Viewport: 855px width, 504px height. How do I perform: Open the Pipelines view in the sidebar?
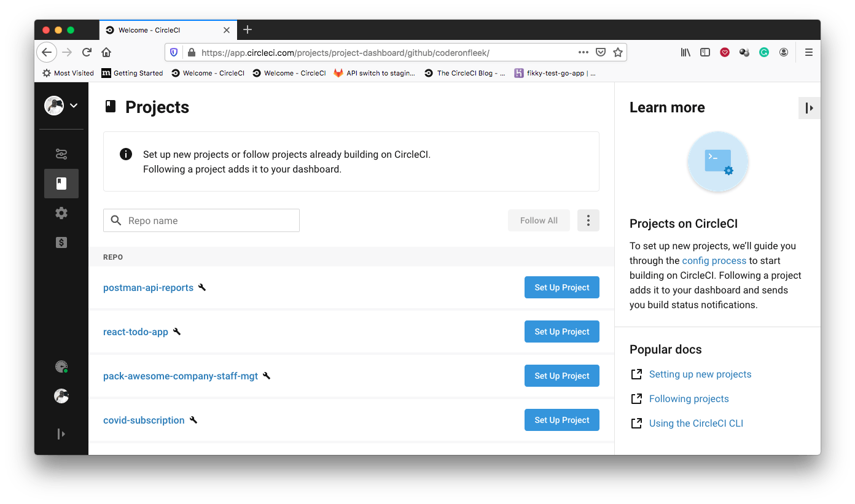click(x=61, y=154)
